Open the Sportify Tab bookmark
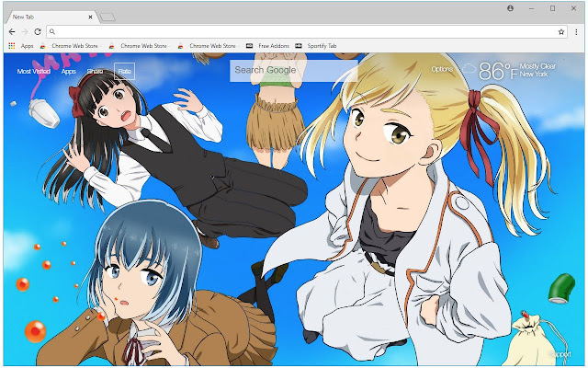 point(316,46)
